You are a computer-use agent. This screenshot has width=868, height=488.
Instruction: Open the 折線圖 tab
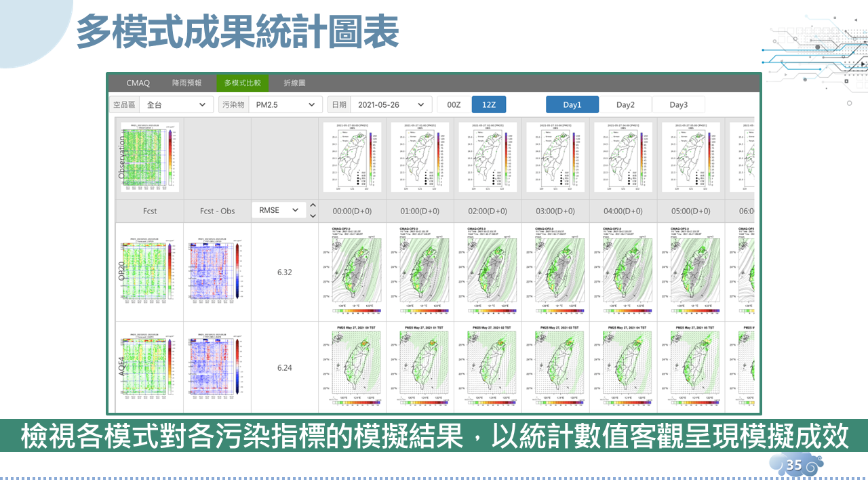[x=294, y=83]
